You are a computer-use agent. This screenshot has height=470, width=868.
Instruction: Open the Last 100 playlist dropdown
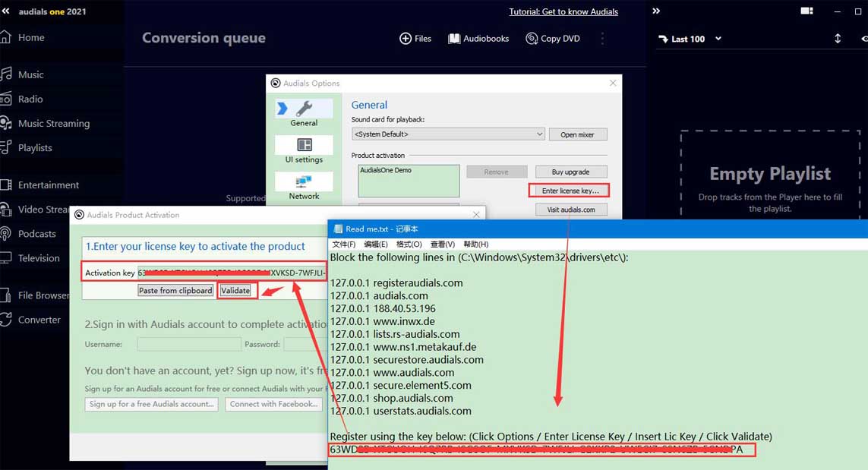coord(690,39)
